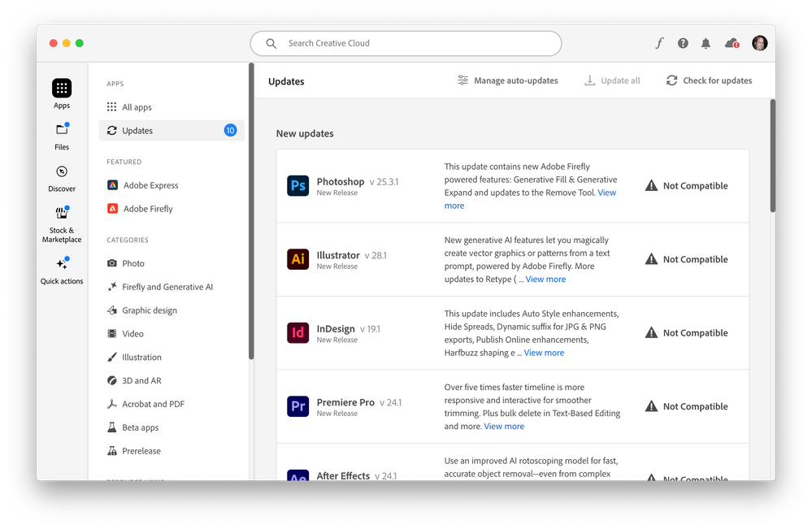Select All apps in the Apps list
Screen dimensions: 812x529
pos(136,106)
